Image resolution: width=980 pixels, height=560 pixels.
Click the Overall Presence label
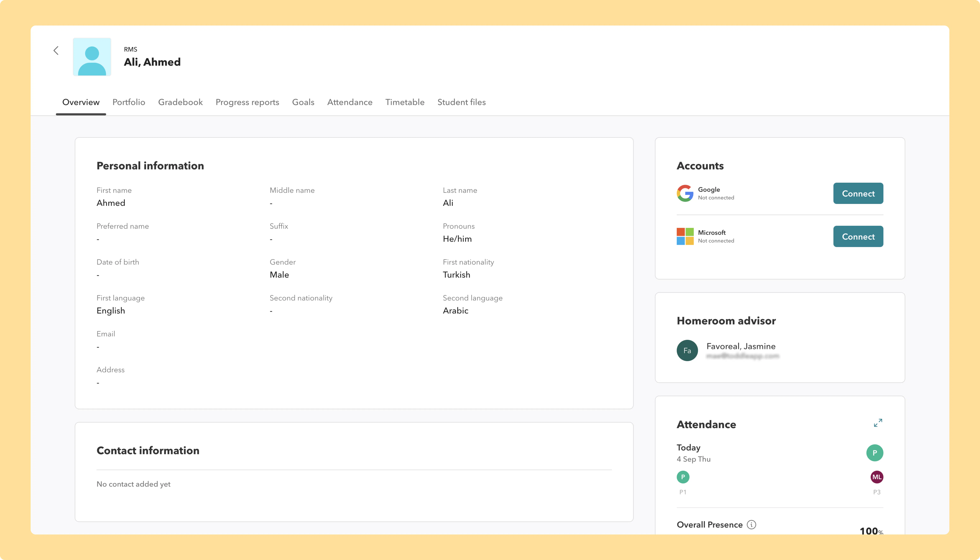pyautogui.click(x=710, y=525)
